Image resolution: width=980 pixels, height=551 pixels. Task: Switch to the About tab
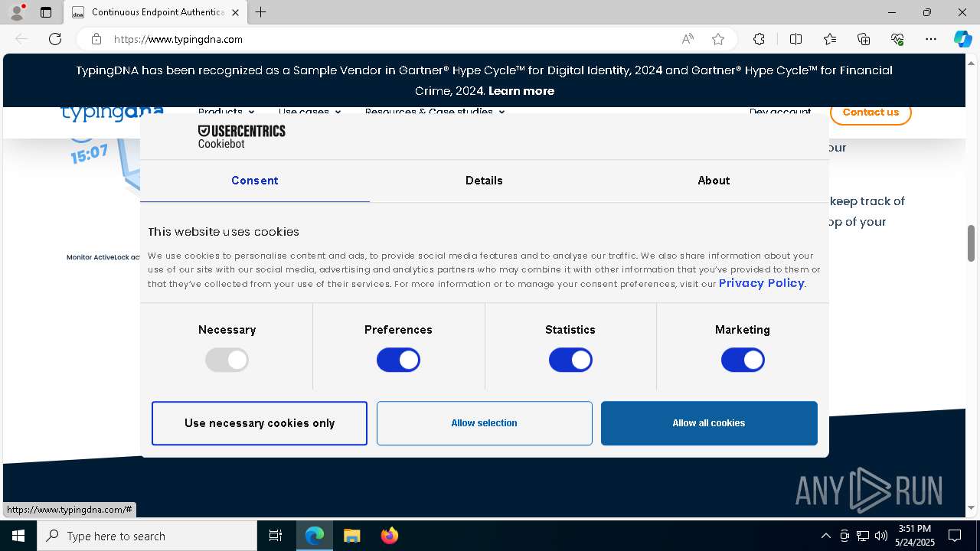point(714,181)
